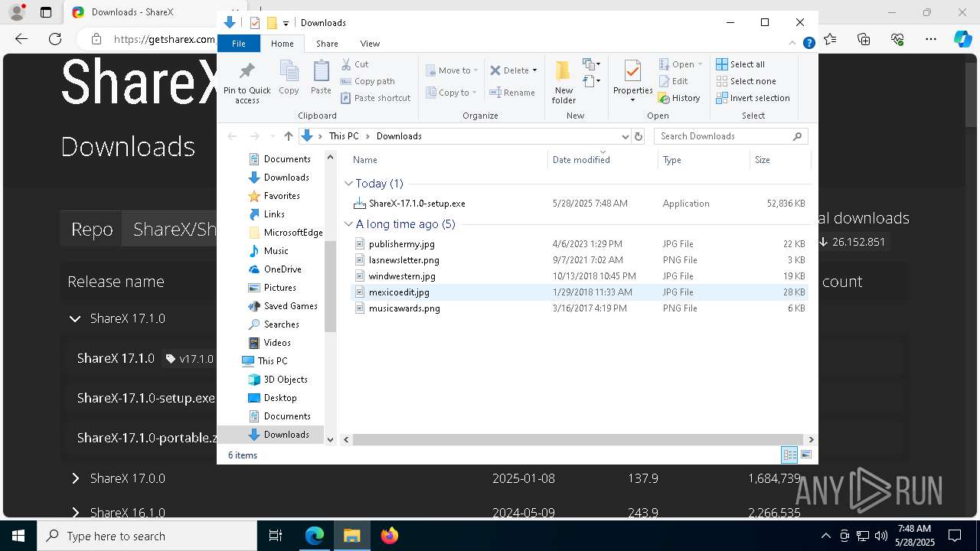Sort by the Type column header
Screen dimensions: 980x551
pos(704,160)
